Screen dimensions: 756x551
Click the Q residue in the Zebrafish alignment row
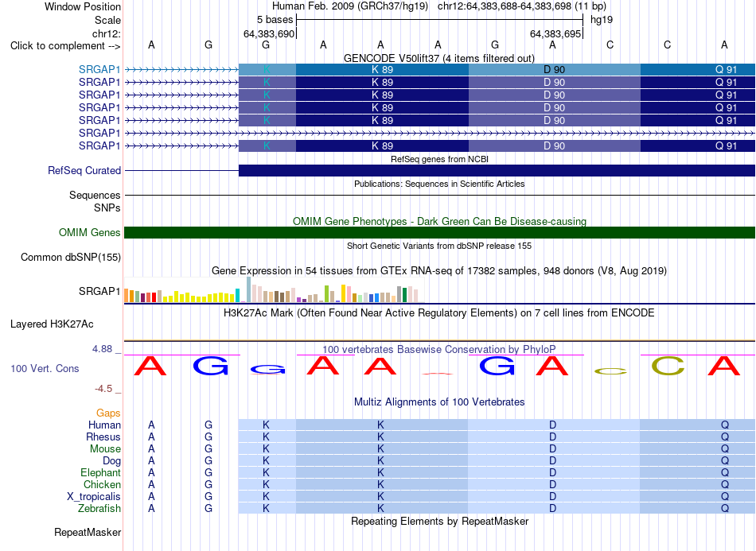click(725, 508)
